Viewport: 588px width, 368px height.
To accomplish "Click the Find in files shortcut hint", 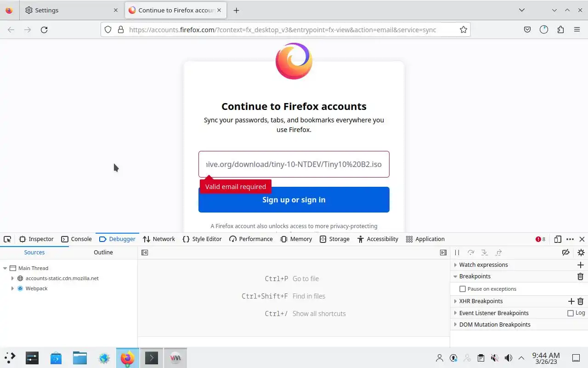I will click(x=283, y=296).
